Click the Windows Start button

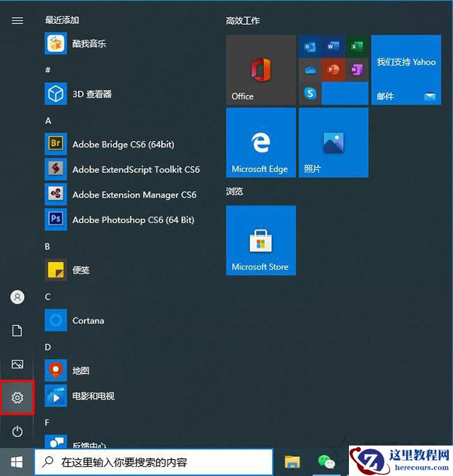pyautogui.click(x=17, y=463)
